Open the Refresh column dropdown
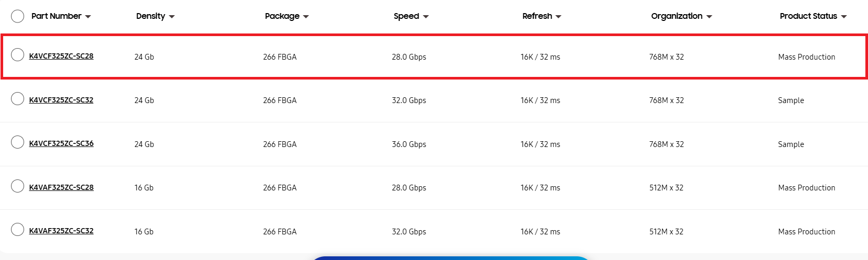 pyautogui.click(x=542, y=16)
